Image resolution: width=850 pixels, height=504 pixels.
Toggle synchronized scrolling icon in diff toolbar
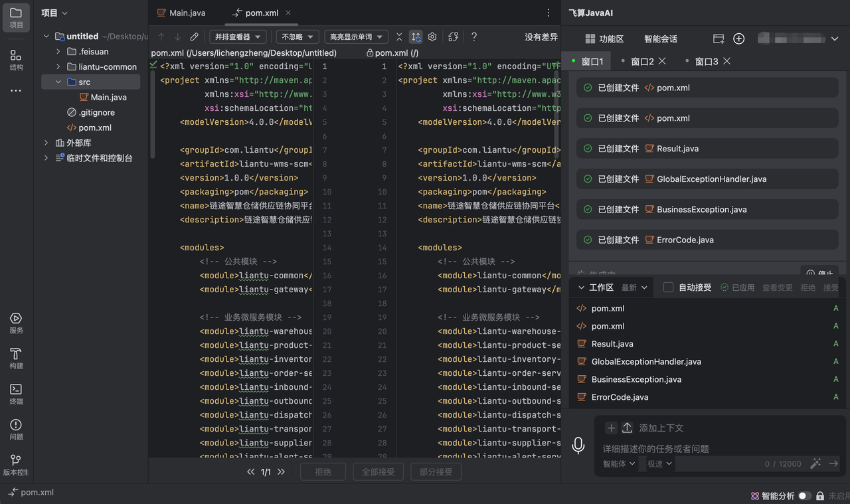[416, 37]
